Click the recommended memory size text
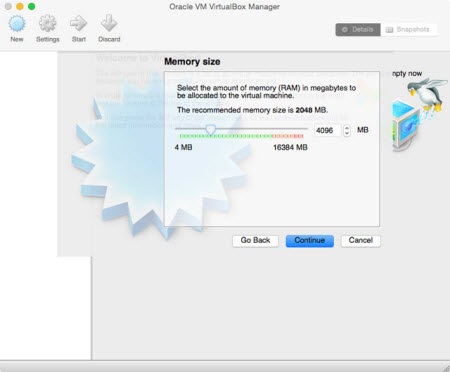450x372 pixels. [x=252, y=110]
